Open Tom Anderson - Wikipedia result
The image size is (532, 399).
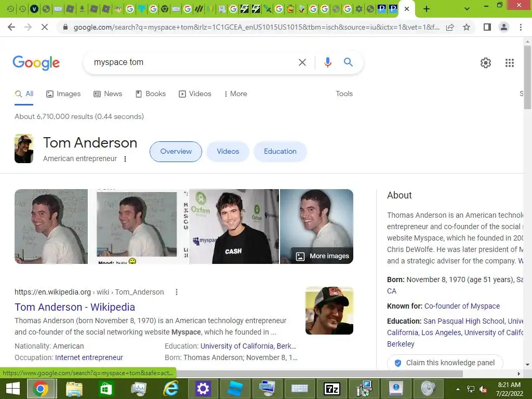coord(75,307)
